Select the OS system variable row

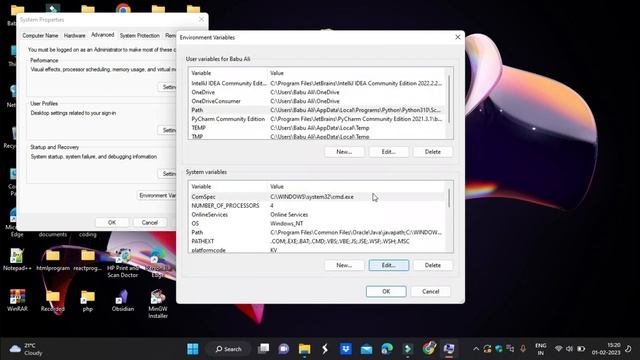pos(317,224)
